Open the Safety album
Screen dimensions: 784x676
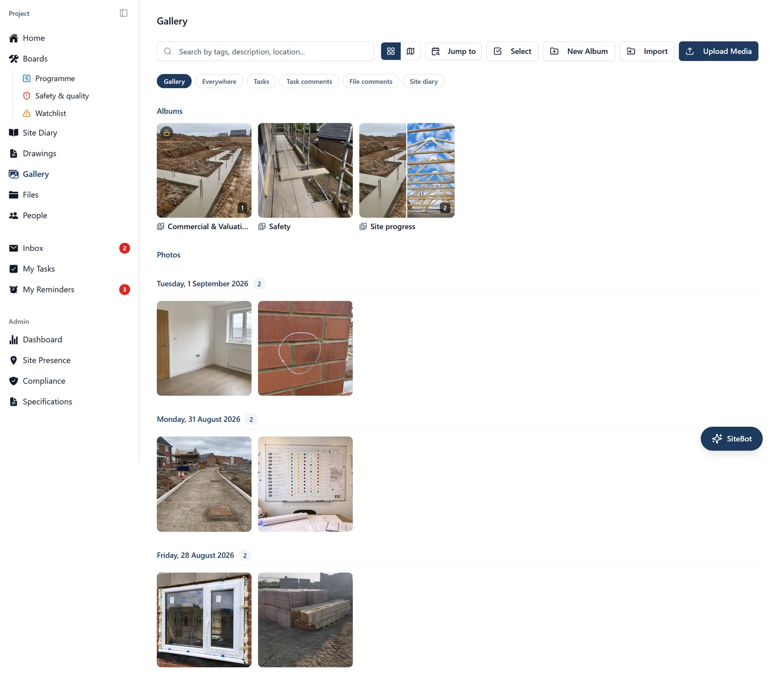(305, 170)
